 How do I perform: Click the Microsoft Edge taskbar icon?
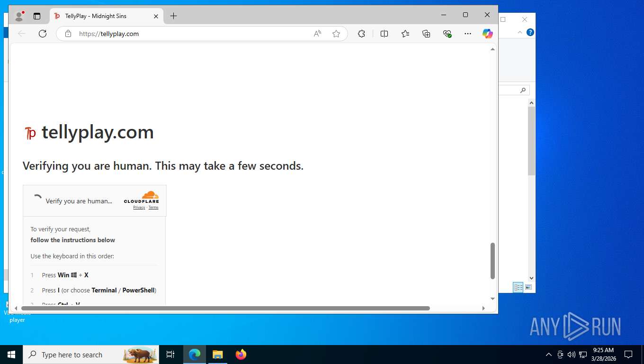195,355
